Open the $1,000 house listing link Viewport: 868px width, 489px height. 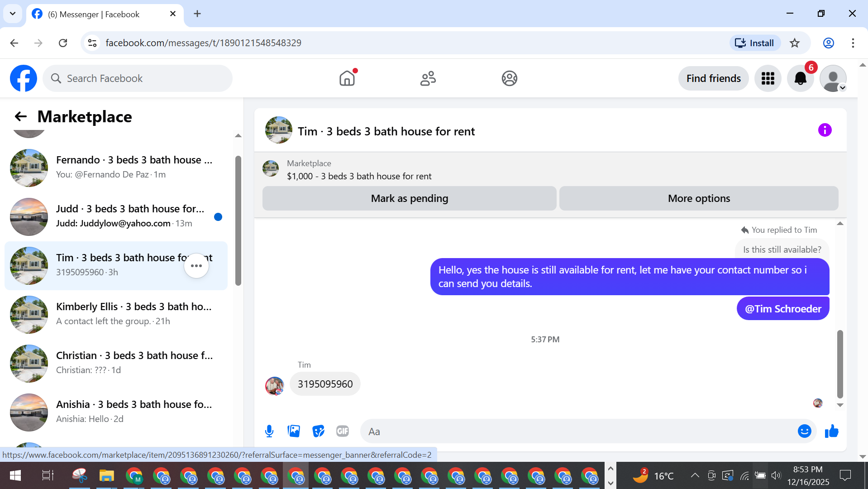click(359, 176)
